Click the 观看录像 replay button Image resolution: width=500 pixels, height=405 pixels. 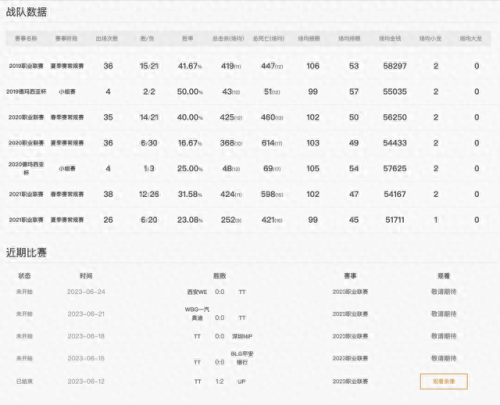[444, 381]
